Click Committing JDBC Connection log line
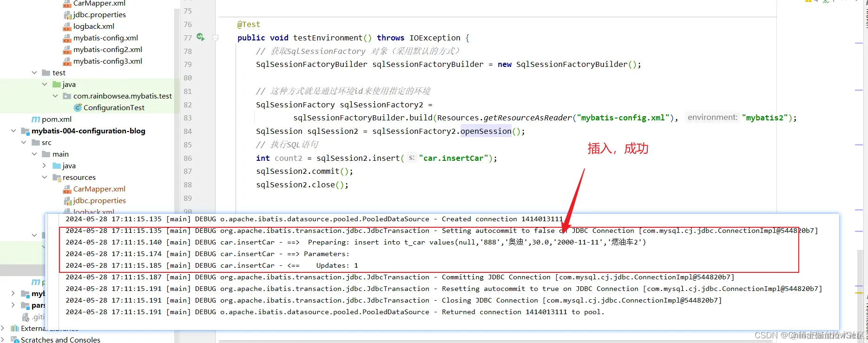The height and width of the screenshot is (343, 868). [x=400, y=277]
